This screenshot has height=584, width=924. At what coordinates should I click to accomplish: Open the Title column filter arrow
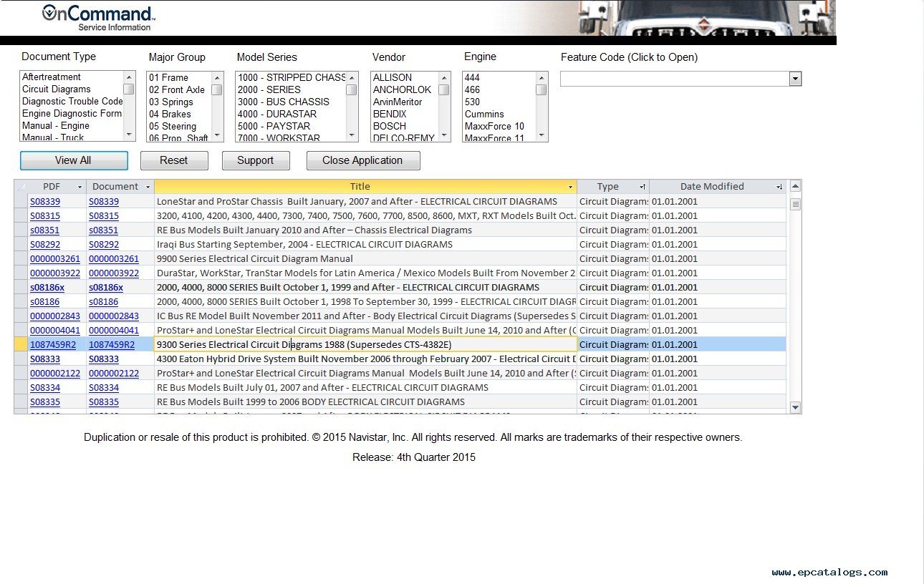point(571,187)
